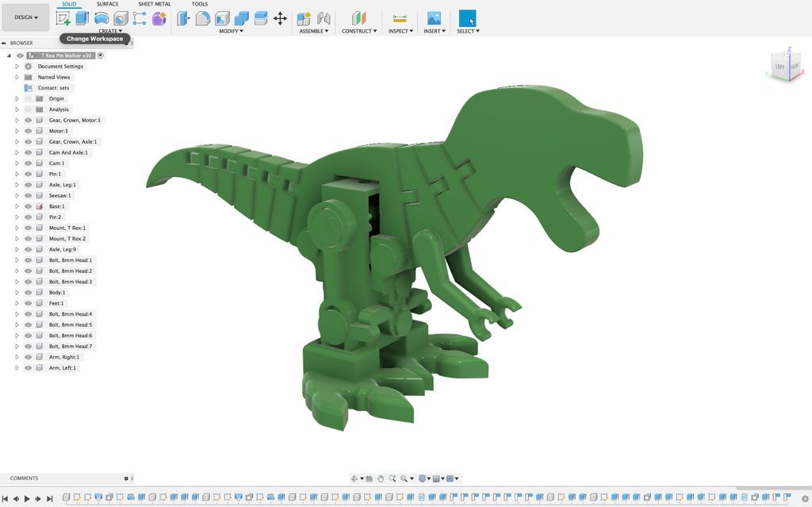Select the Extrude tool
This screenshot has height=507, width=812.
82,18
